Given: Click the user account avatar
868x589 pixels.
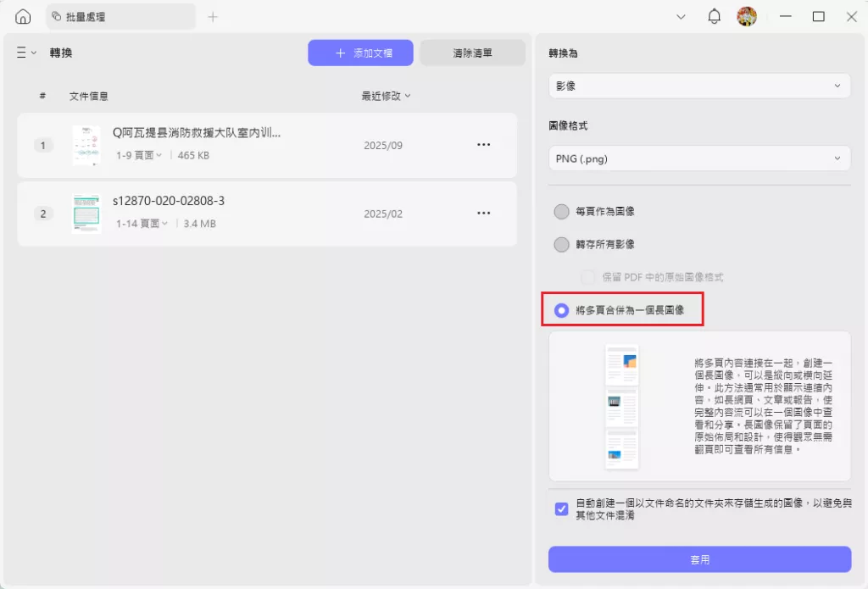Looking at the screenshot, I should [x=746, y=16].
